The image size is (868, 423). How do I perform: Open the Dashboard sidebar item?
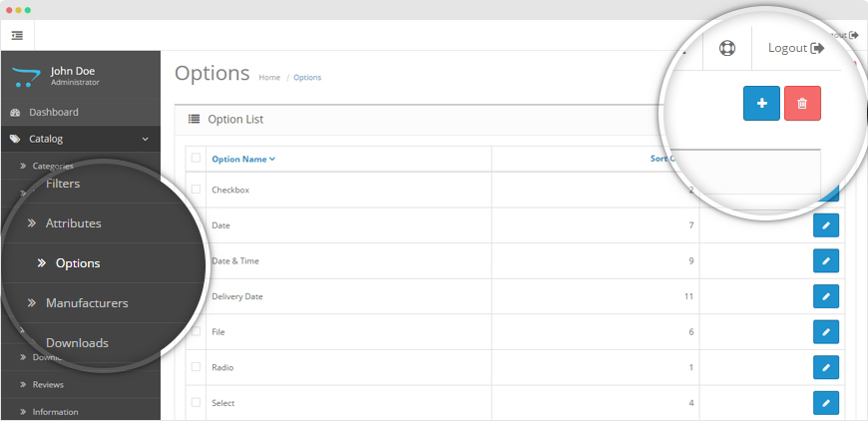pyautogui.click(x=53, y=113)
